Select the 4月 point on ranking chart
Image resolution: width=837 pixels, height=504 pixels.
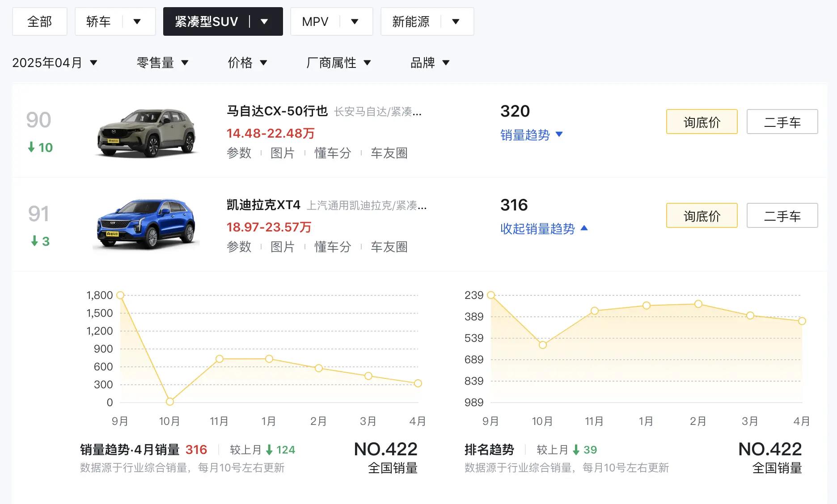click(802, 321)
